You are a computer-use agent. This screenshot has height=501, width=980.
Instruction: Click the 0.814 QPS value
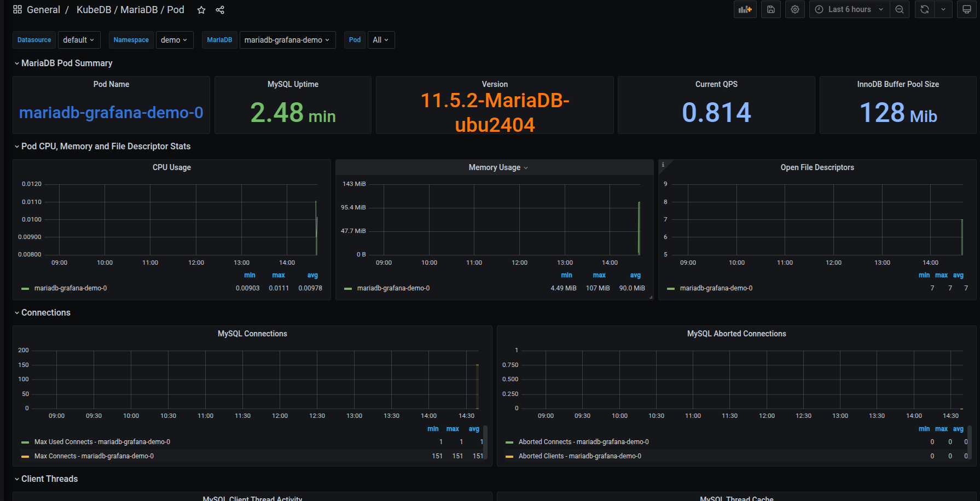tap(716, 113)
